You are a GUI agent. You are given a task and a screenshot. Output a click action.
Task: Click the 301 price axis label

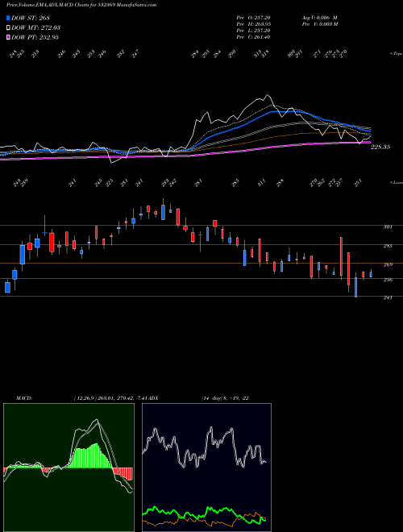click(388, 227)
